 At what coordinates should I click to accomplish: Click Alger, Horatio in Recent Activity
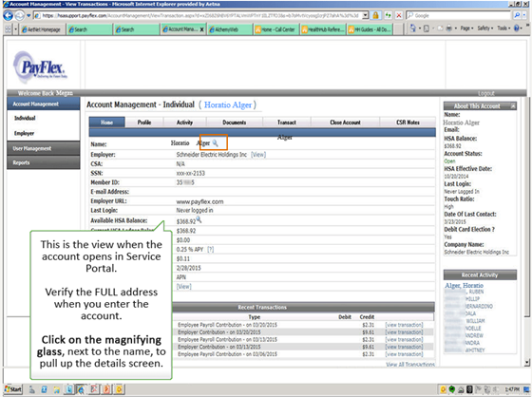pyautogui.click(x=465, y=285)
